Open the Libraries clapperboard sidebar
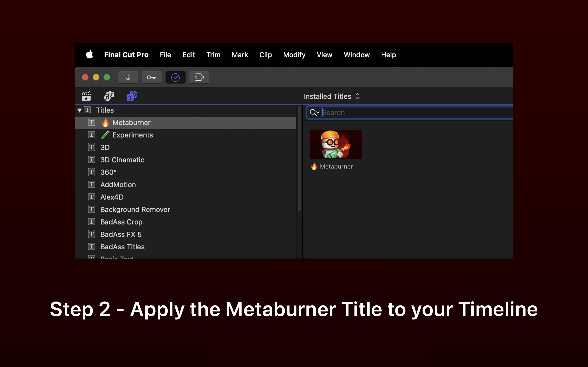 (x=86, y=96)
